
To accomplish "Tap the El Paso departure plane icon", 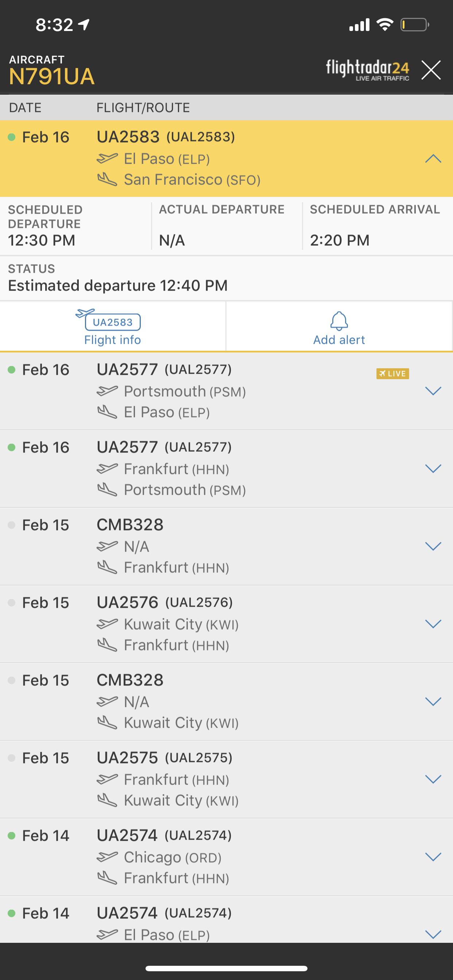I will (x=107, y=158).
